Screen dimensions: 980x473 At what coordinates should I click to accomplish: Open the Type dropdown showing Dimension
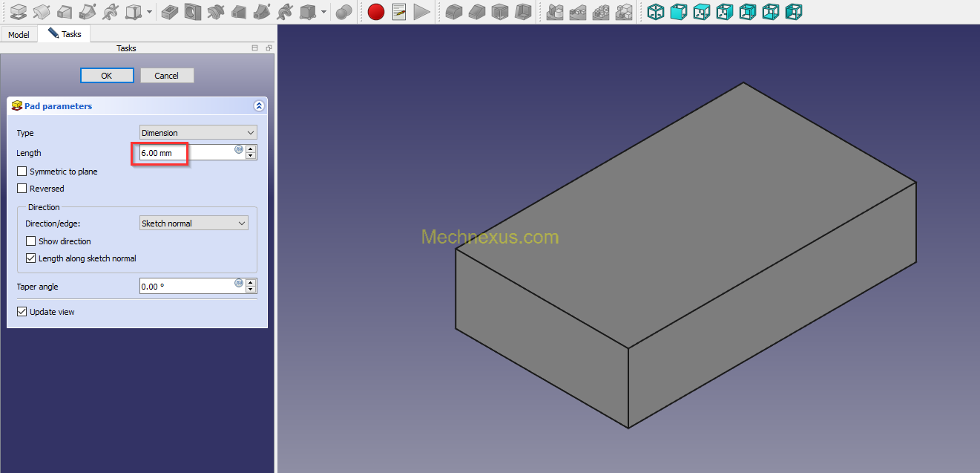(198, 133)
